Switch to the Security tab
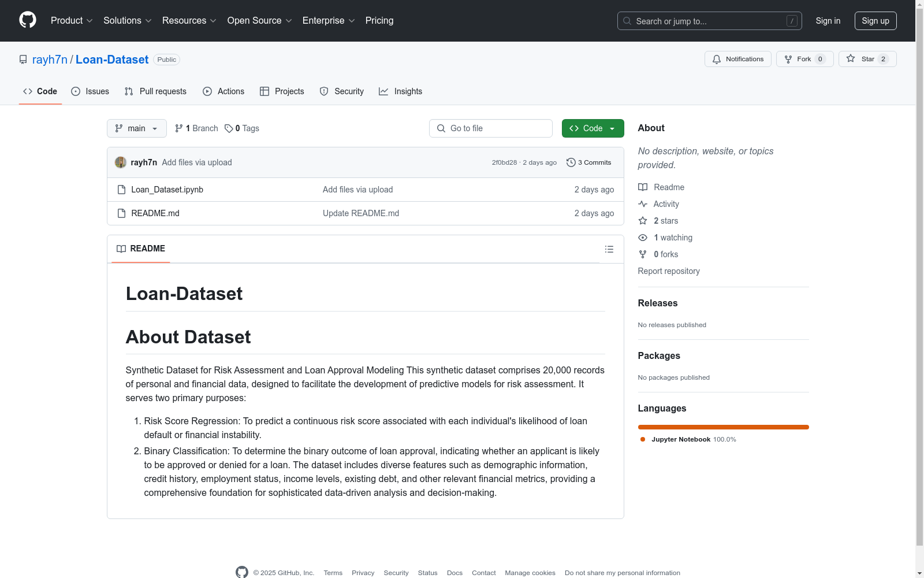This screenshot has width=924, height=578. [342, 91]
